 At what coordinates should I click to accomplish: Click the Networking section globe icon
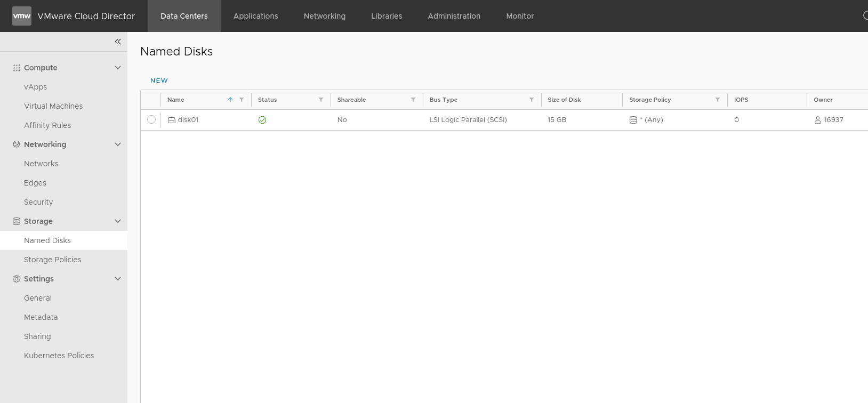coord(17,144)
